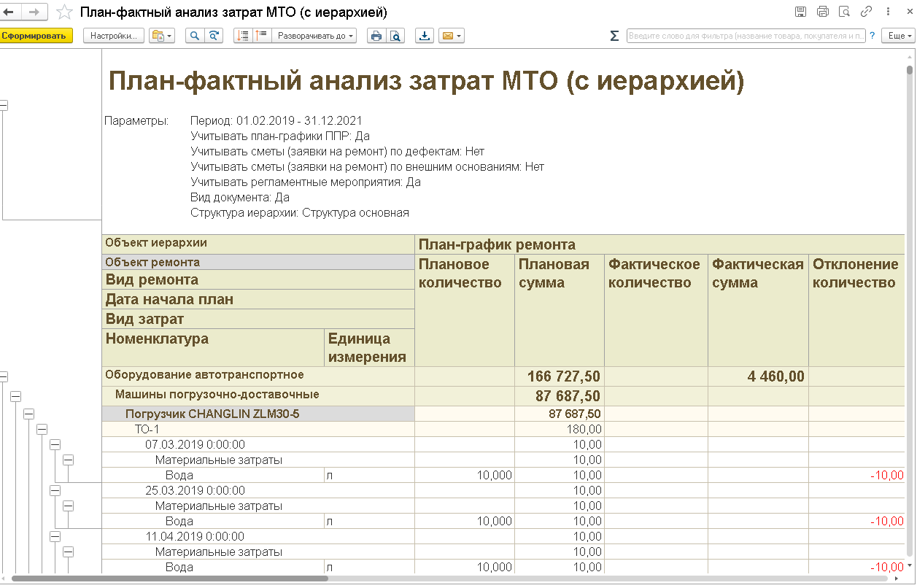This screenshot has height=588, width=917.
Task: Click the title bar printer icon
Action: [823, 12]
